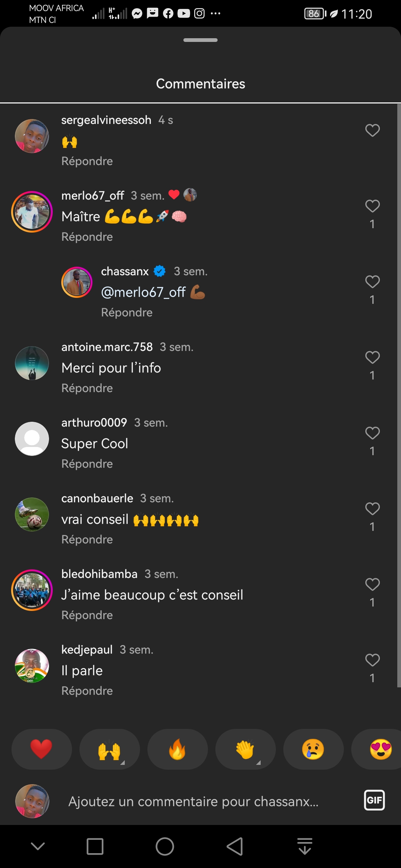401x868 pixels.
Task: Tap the sheet drag handle at top
Action: pyautogui.click(x=200, y=40)
